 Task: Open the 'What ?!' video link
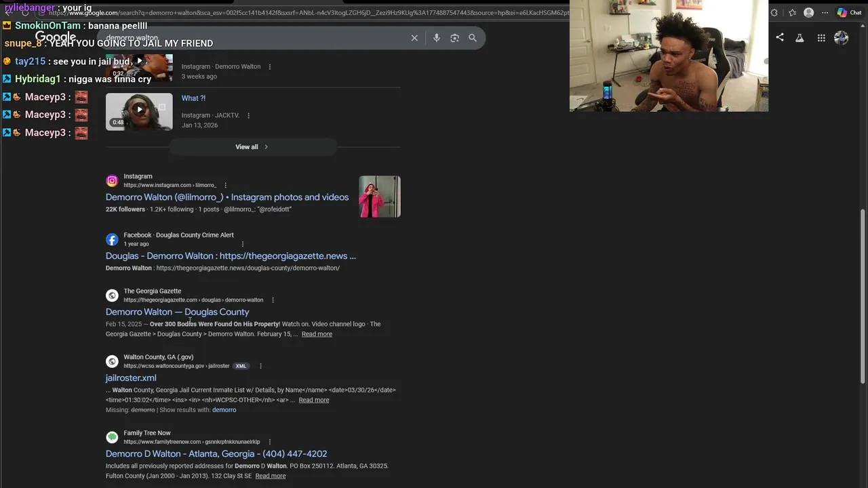[x=193, y=98]
